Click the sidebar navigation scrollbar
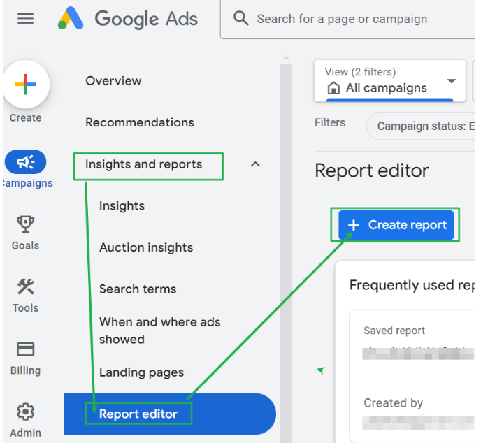 286,253
